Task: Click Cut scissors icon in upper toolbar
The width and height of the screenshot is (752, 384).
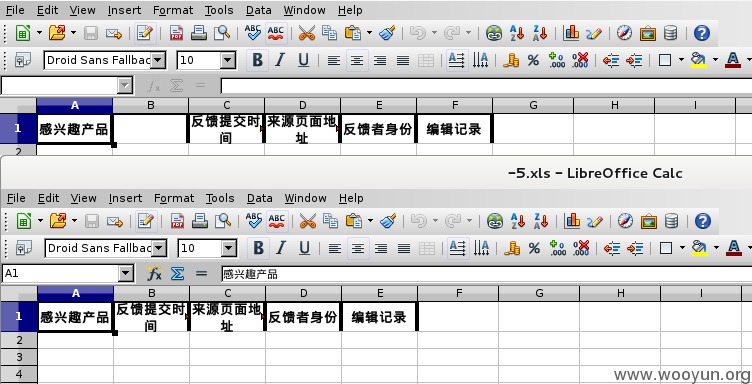Action: coord(306,33)
